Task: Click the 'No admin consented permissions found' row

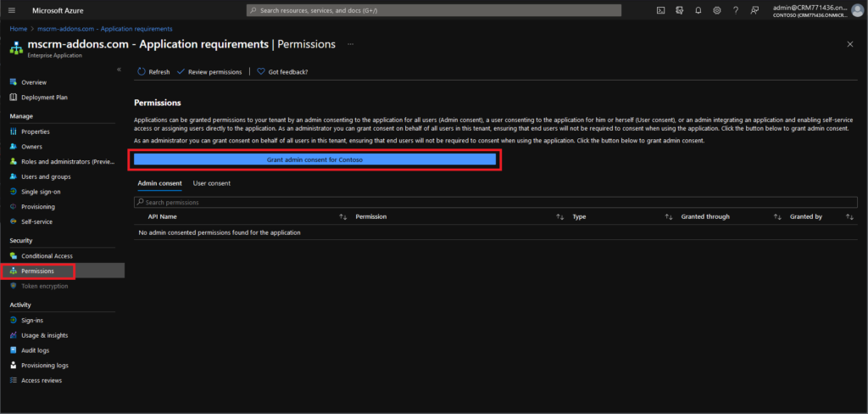Action: tap(495, 232)
